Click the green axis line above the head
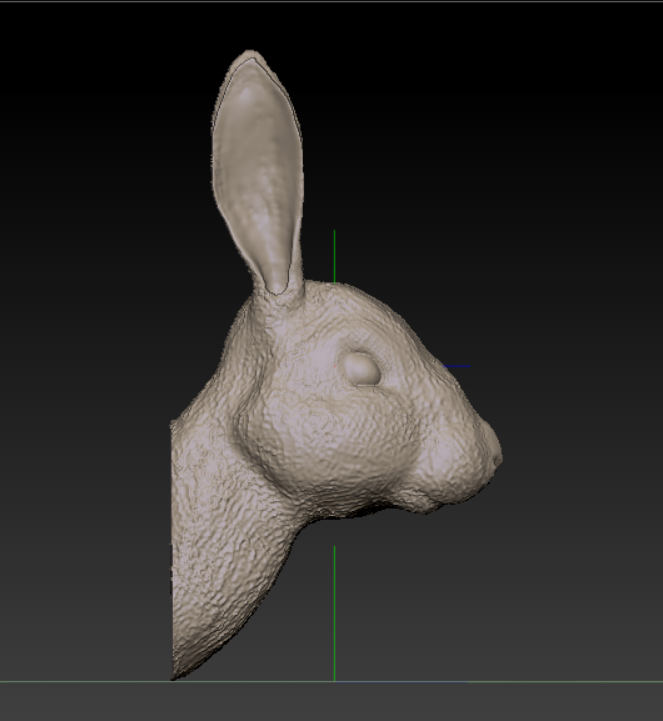The image size is (663, 721). 334,255
